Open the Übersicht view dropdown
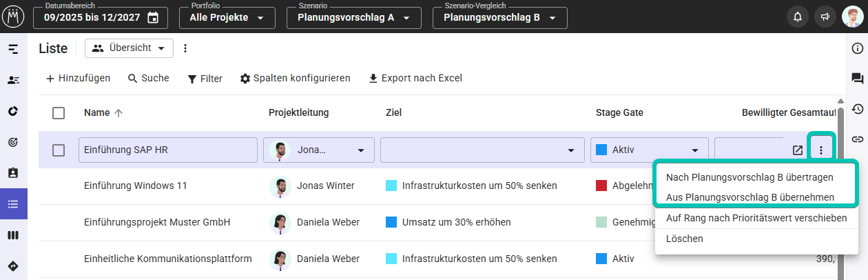Screen dimensions: 868x280 (129, 48)
